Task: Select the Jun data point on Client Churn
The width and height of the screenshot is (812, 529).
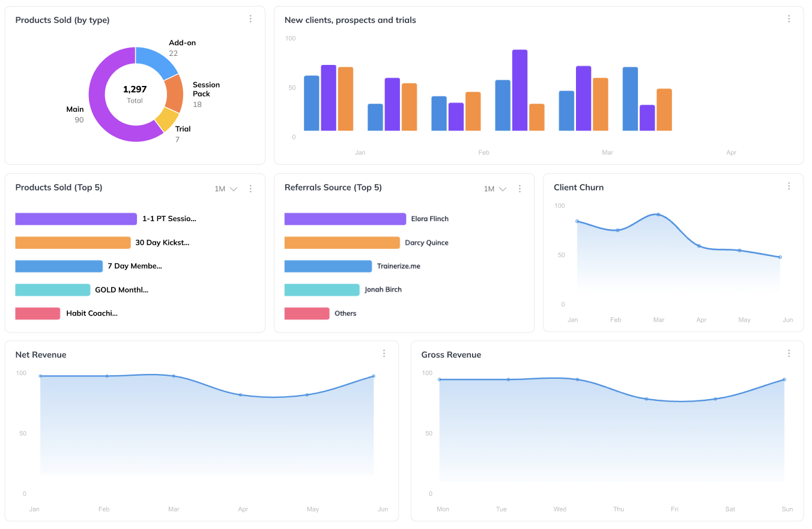Action: [x=780, y=257]
